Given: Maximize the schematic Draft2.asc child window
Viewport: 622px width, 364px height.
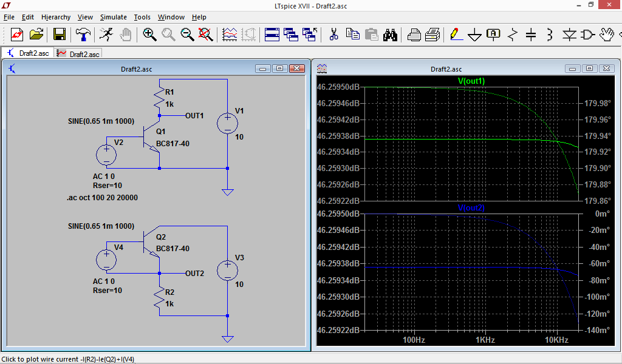Looking at the screenshot, I should (279, 69).
